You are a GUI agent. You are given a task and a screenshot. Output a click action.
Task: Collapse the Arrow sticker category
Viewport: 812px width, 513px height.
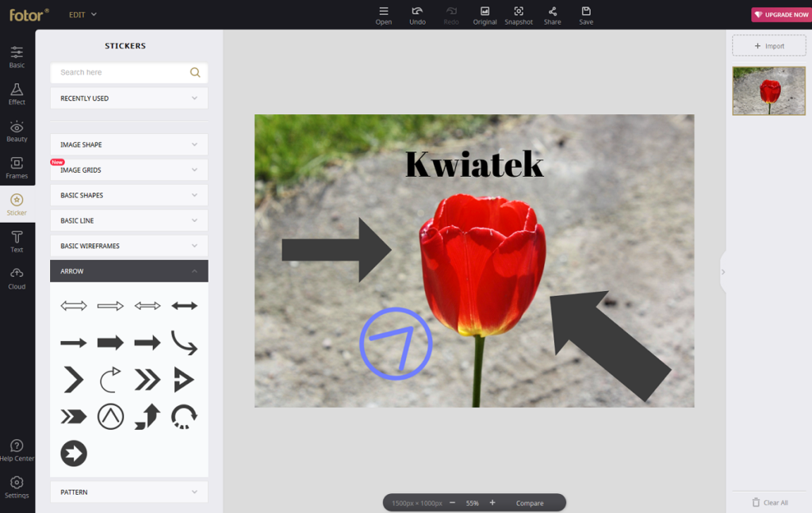click(x=129, y=271)
